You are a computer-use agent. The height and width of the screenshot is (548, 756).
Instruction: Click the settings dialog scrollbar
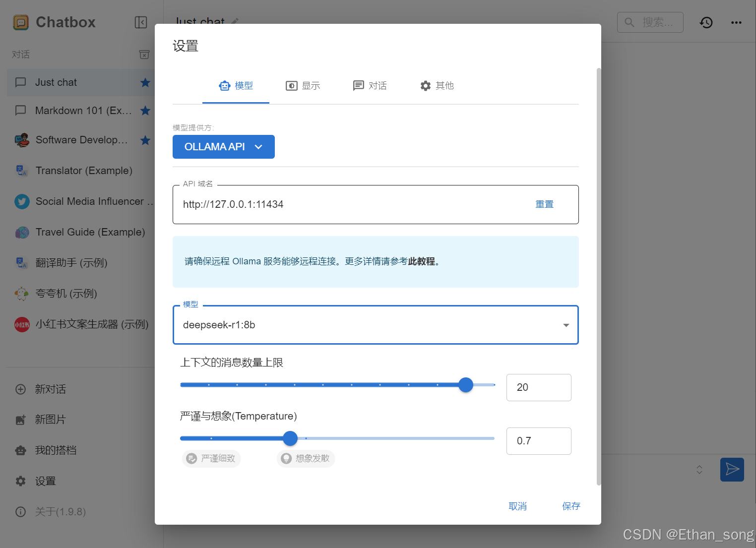[599, 277]
